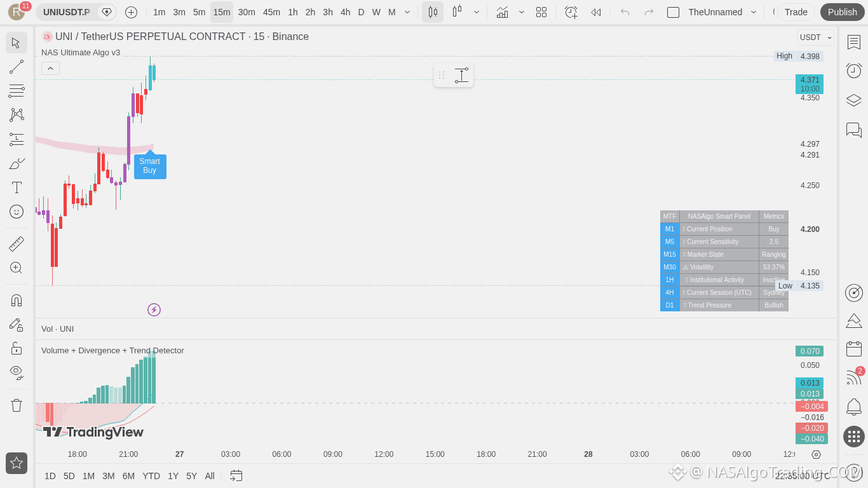Open the USDT currency dropdown
This screenshot has height=488, width=868.
[x=816, y=37]
